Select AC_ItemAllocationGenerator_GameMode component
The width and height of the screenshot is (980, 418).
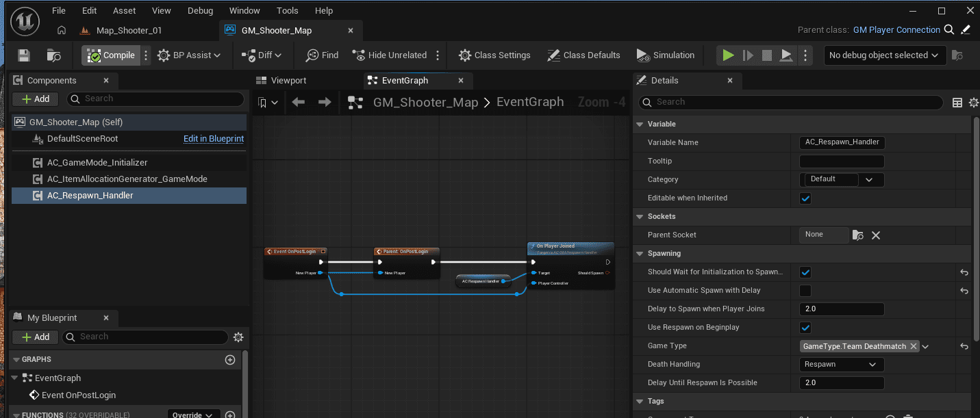click(x=127, y=179)
